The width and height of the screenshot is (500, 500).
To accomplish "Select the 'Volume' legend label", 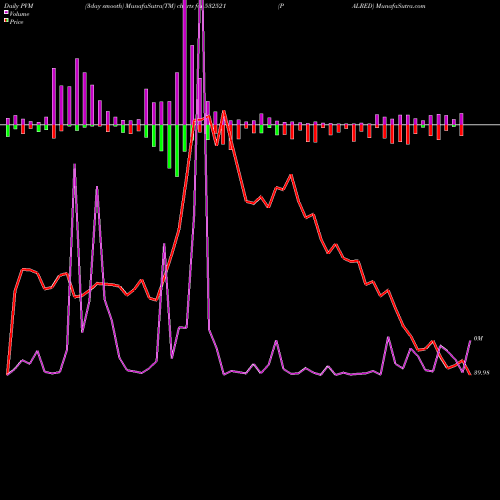I will 19,14.
